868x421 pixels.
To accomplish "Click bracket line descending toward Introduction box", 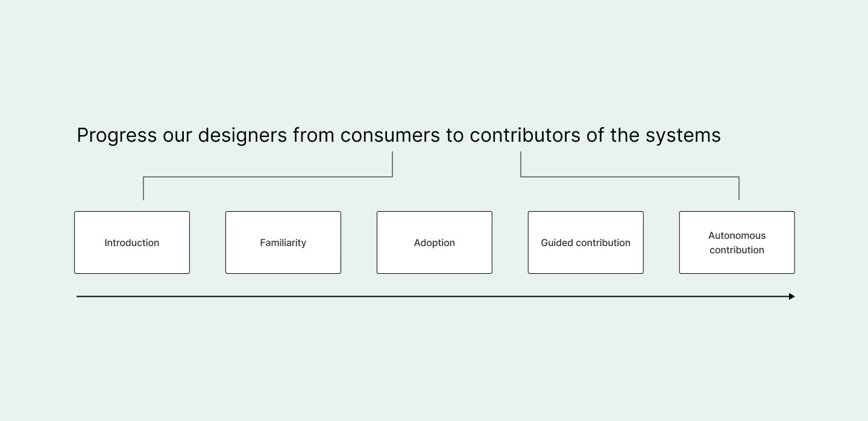I will (x=143, y=188).
